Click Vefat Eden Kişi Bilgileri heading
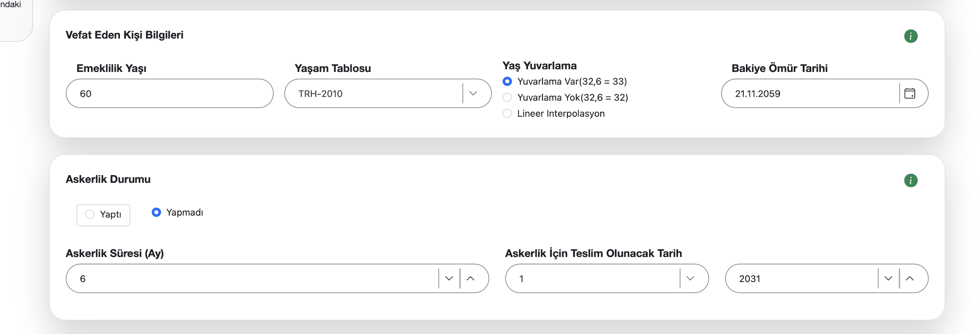Screen dimensions: 980x334 (125, 35)
